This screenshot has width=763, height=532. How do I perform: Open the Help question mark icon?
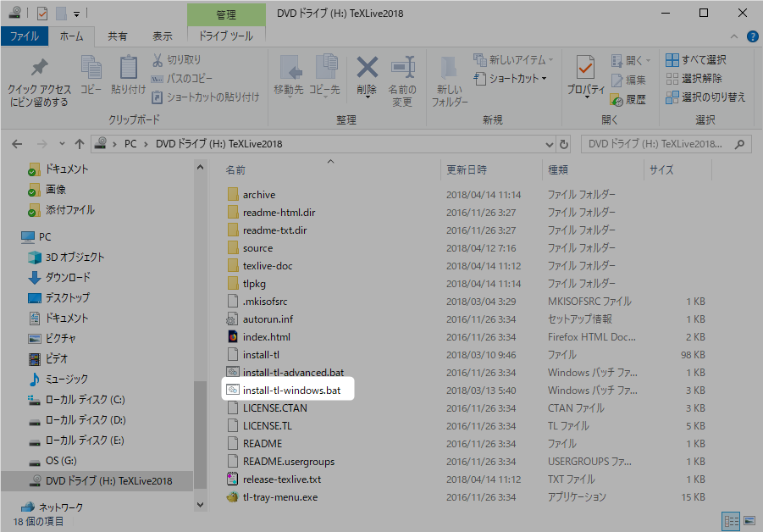(x=752, y=36)
